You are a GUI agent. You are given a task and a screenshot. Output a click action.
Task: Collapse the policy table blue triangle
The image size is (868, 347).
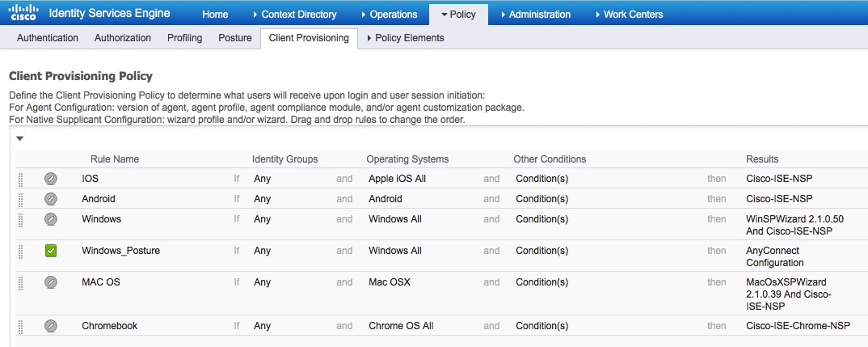(x=20, y=138)
